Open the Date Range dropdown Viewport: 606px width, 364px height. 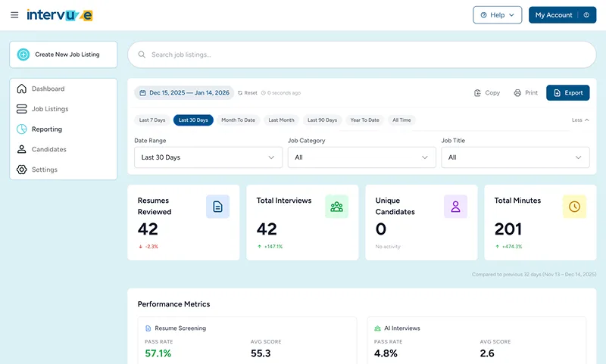tap(208, 157)
